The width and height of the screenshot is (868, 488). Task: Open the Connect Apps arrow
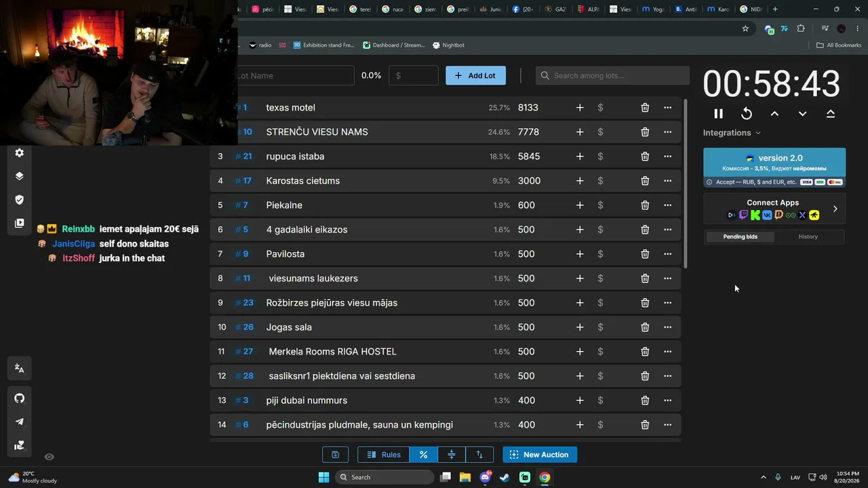tap(835, 209)
